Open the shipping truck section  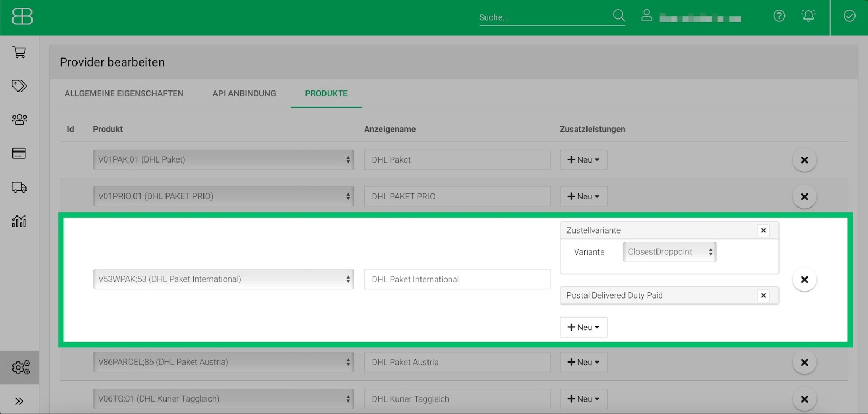(20, 187)
